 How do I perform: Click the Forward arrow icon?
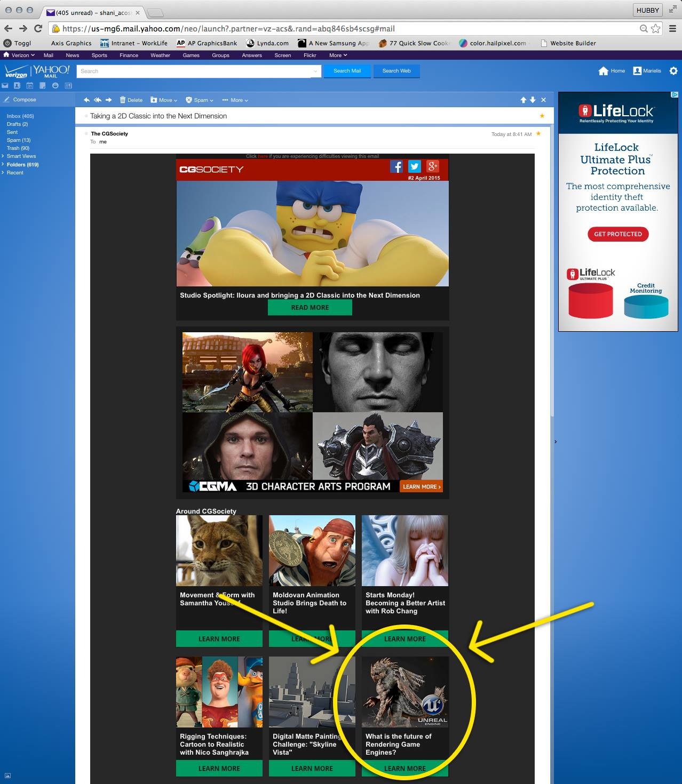(109, 100)
